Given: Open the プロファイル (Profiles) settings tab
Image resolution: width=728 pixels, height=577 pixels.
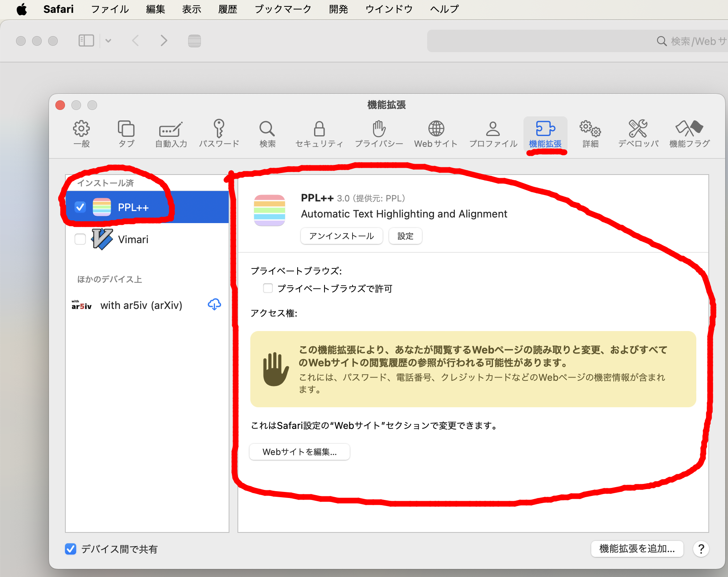Looking at the screenshot, I should coord(493,134).
